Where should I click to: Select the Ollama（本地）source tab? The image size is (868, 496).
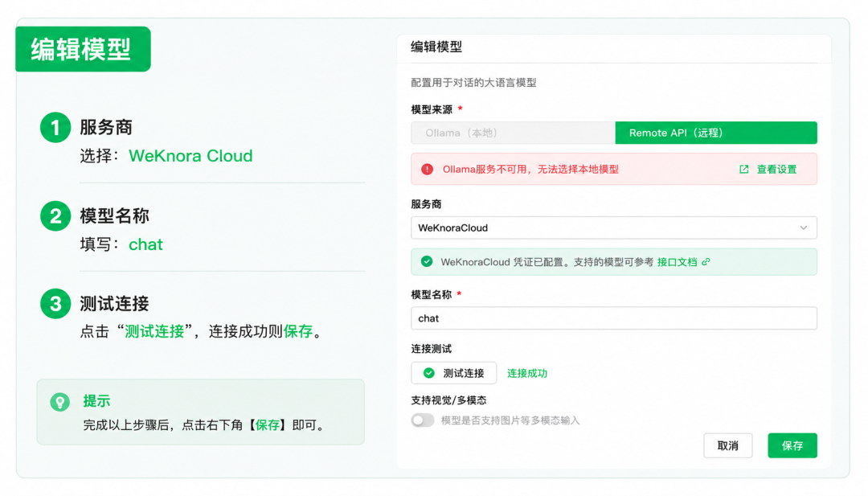513,133
